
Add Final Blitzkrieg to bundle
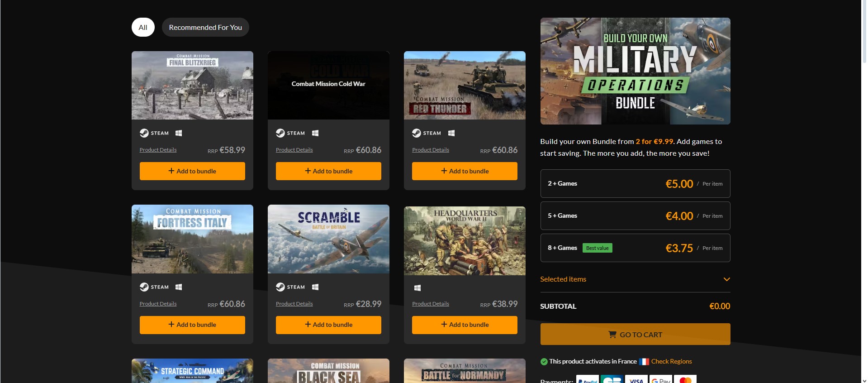point(192,171)
